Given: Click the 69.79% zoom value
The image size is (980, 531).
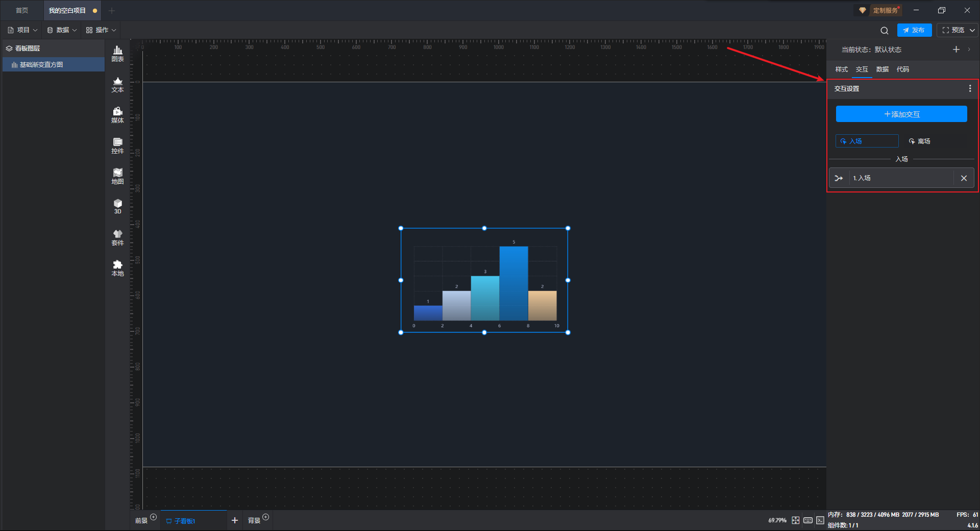Looking at the screenshot, I should [777, 520].
